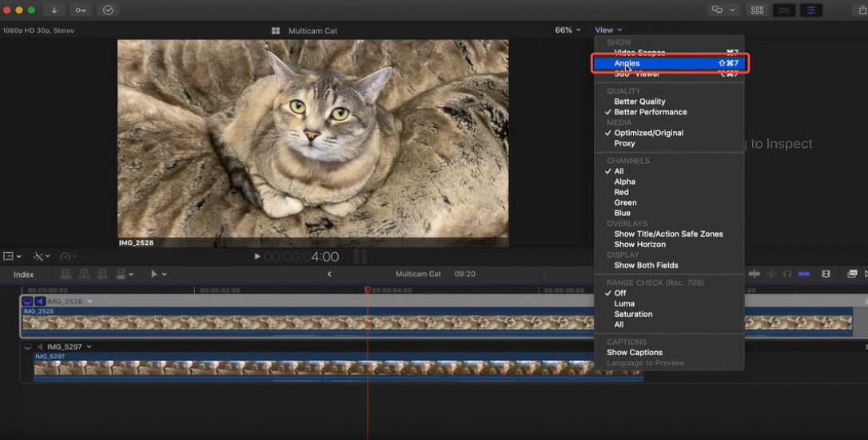The height and width of the screenshot is (440, 868).
Task: Open the timeline Index panel
Action: coord(24,274)
